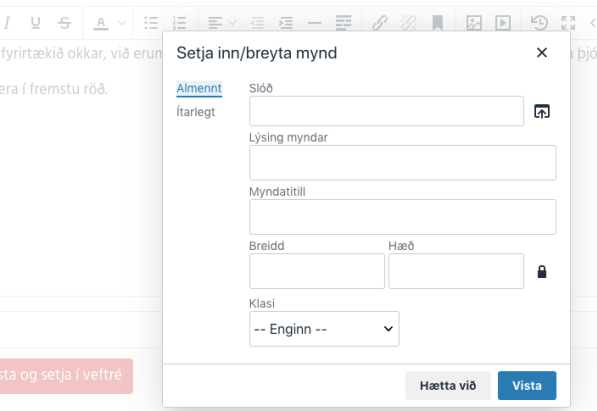Click the Lýsing myndar input field
This screenshot has width=597, height=411.
click(402, 163)
